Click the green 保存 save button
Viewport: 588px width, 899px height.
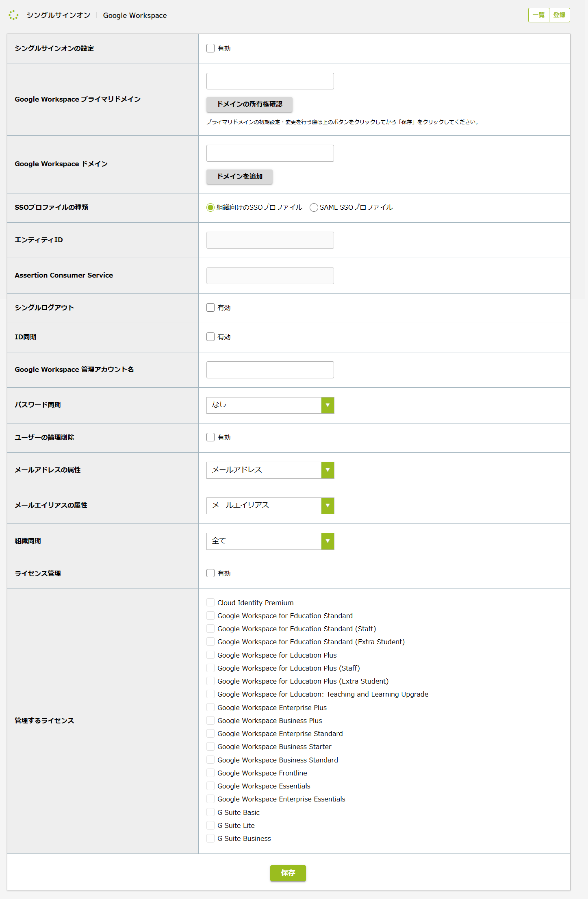click(288, 873)
